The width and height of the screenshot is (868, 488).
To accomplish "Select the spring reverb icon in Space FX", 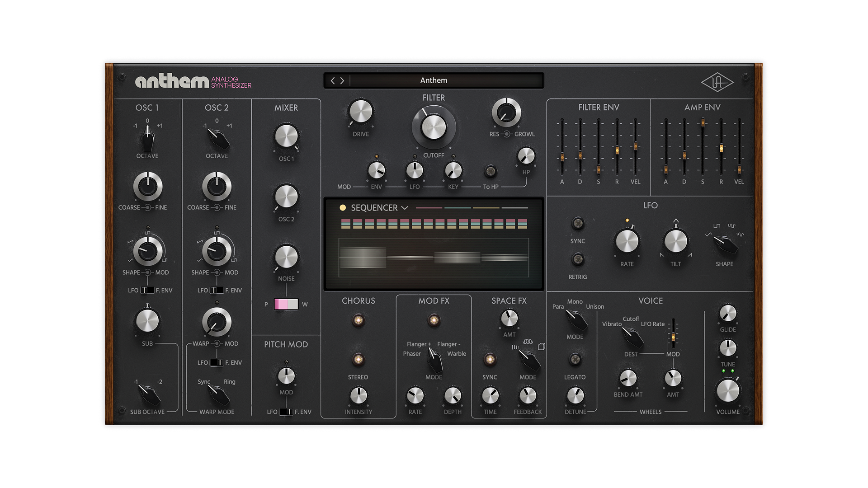I will pyautogui.click(x=528, y=341).
